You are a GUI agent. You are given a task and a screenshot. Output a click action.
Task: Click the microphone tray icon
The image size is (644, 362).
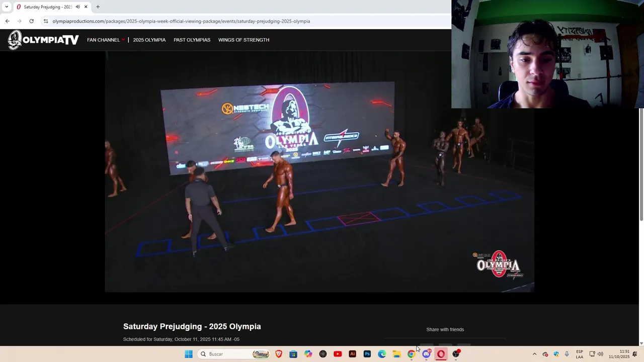[567, 354]
